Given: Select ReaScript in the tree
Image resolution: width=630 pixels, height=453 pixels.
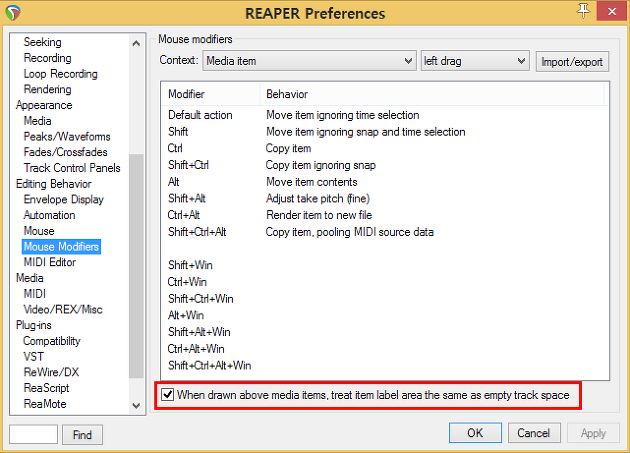Looking at the screenshot, I should point(47,388).
